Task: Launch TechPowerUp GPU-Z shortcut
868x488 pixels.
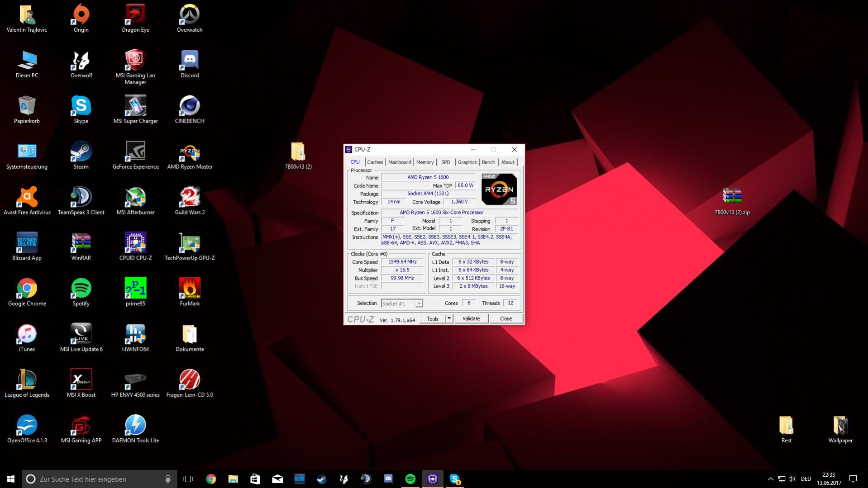Action: click(190, 247)
